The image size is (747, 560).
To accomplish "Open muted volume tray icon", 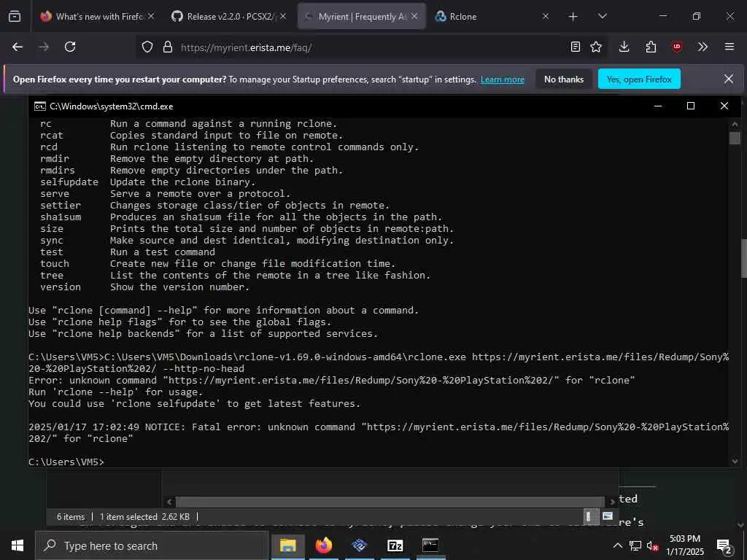I will pyautogui.click(x=652, y=545).
